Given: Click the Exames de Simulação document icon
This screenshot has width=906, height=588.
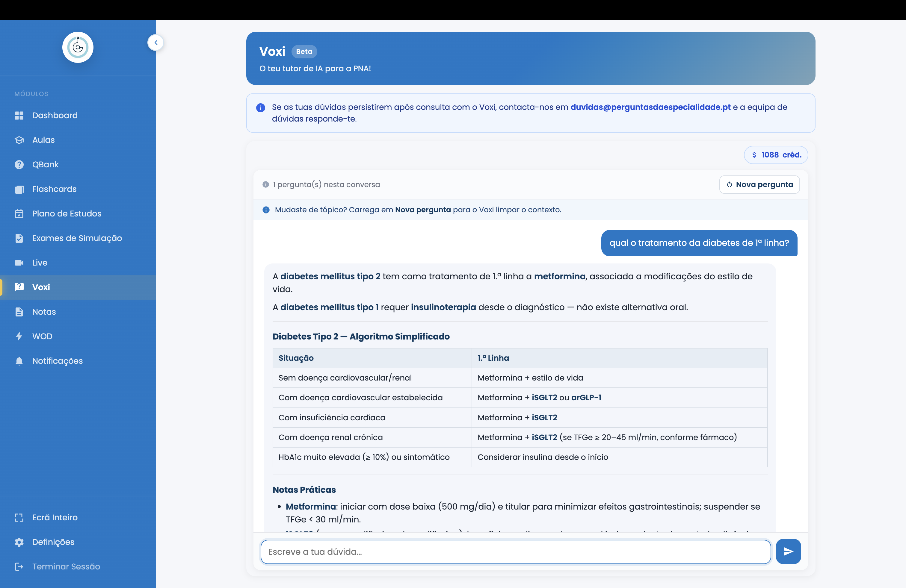Looking at the screenshot, I should 19,238.
